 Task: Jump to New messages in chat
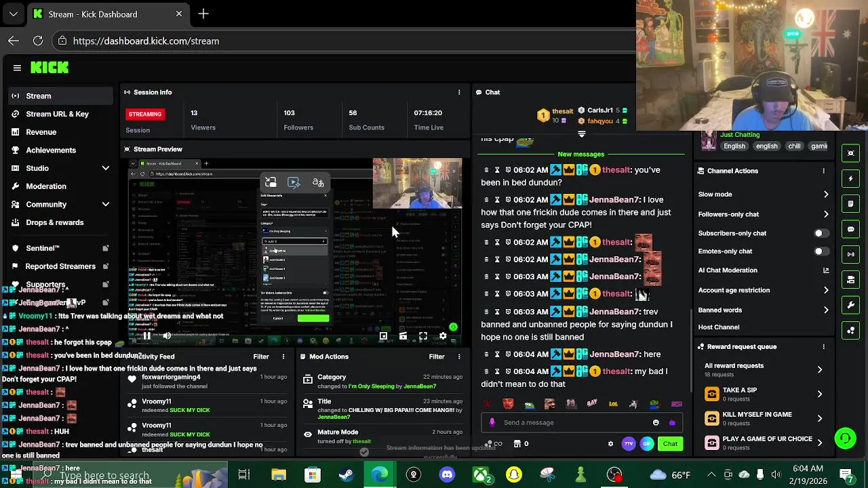(580, 154)
